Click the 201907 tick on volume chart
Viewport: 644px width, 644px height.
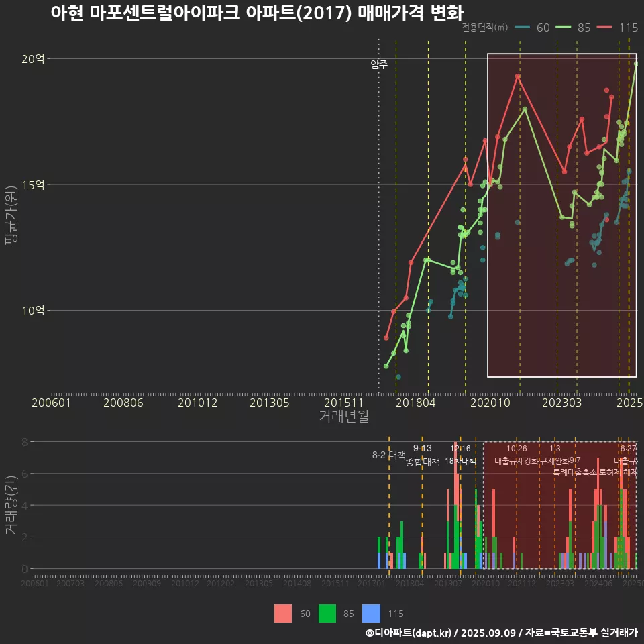point(448,583)
